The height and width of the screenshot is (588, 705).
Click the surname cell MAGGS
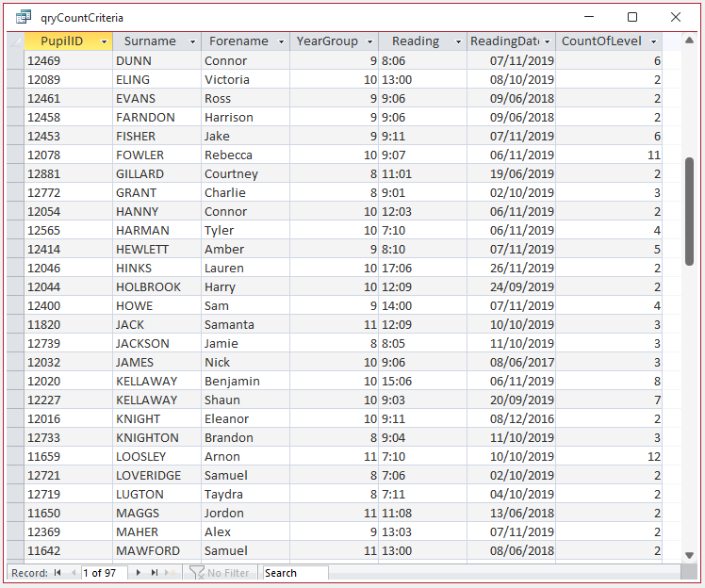click(156, 514)
